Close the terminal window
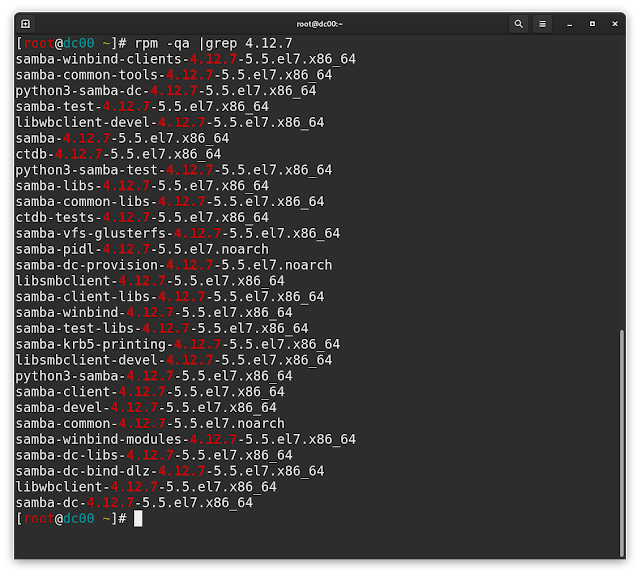 click(x=615, y=23)
